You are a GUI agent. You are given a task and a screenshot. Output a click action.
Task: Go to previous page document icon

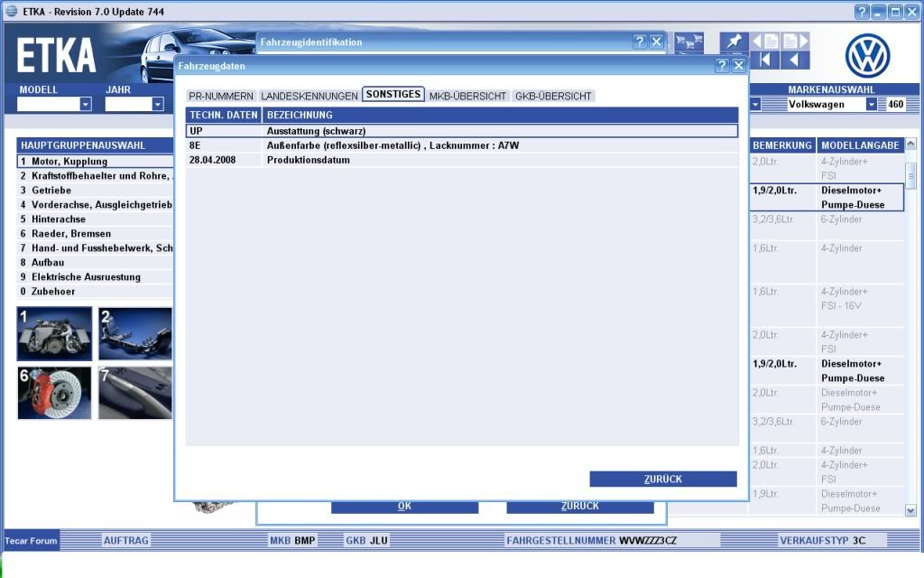(765, 41)
